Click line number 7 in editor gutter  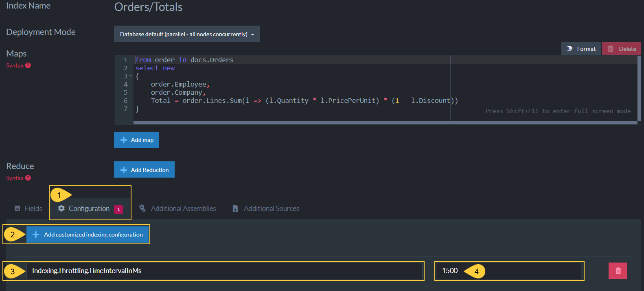126,109
